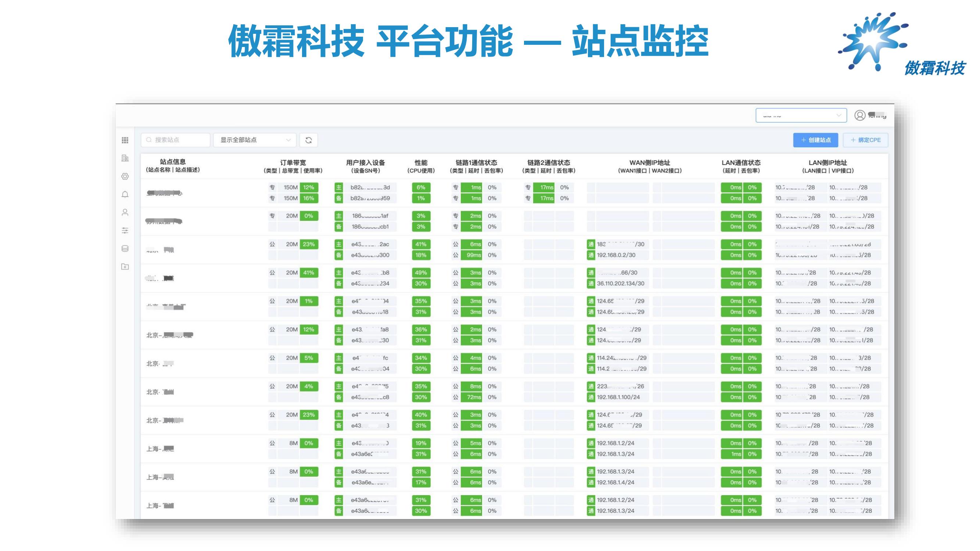Click the 创建站点 button

(815, 140)
